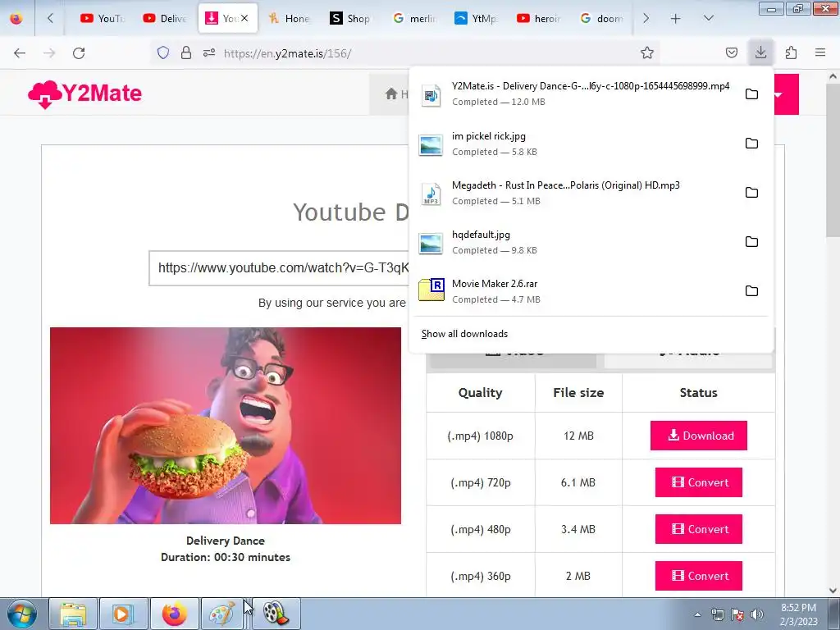
Task: Open Movie Maker taskbar icon
Action: tap(276, 614)
